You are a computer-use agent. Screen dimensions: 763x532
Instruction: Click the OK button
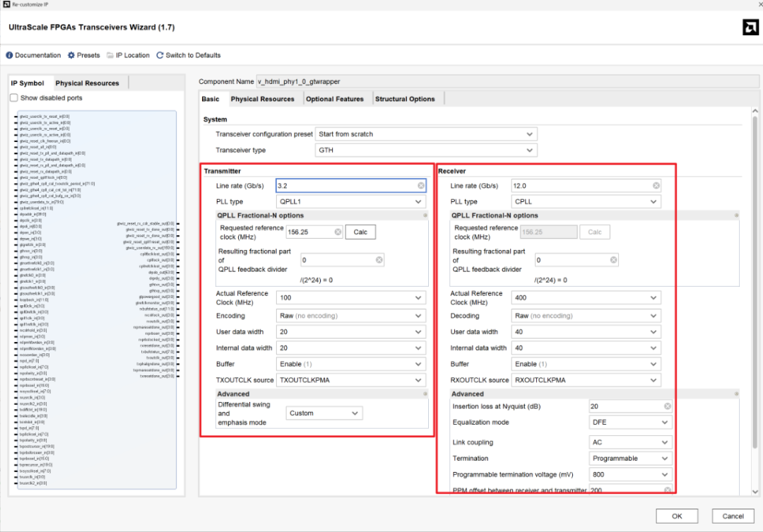[676, 516]
